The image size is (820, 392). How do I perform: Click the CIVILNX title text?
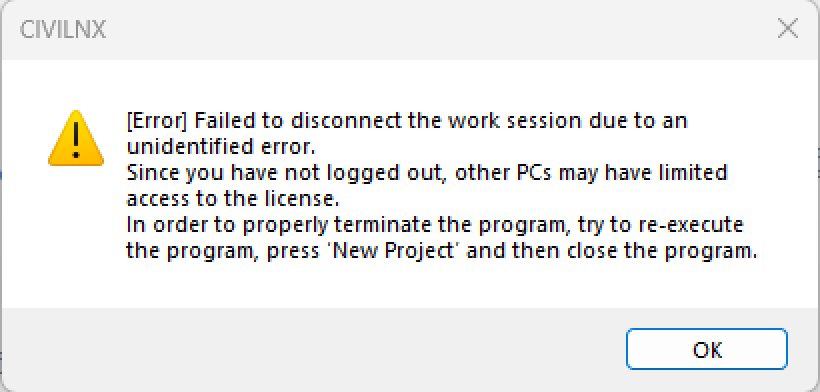63,30
